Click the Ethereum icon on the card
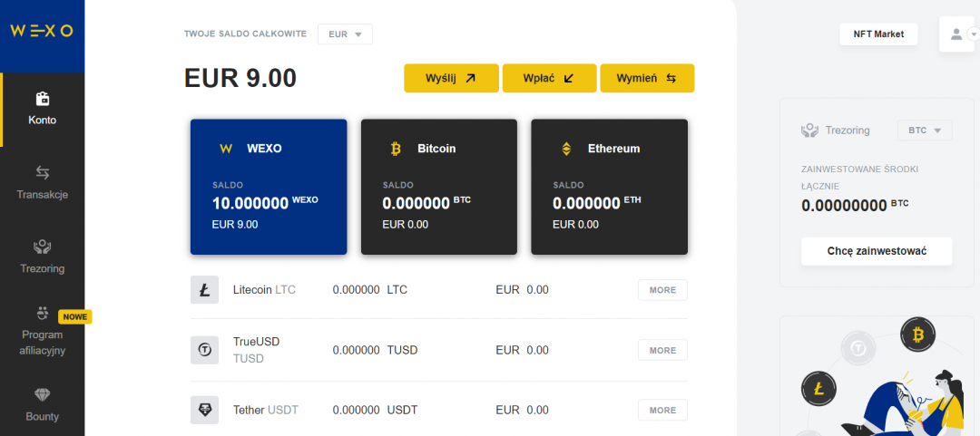 (566, 149)
